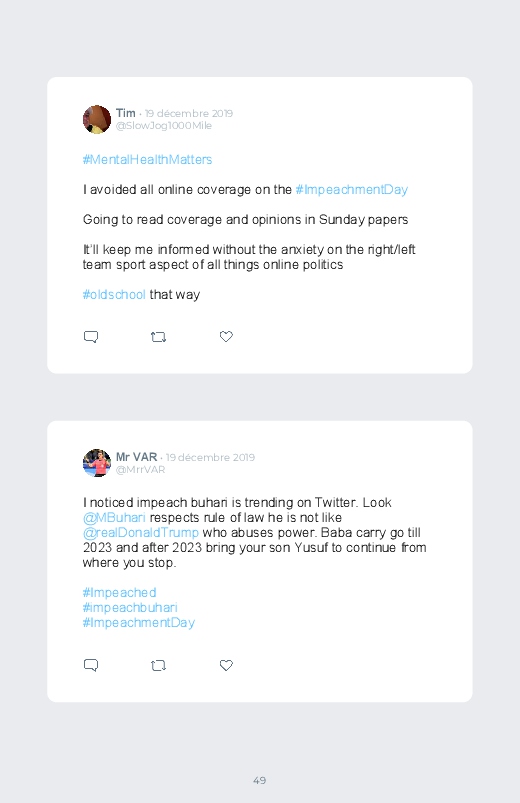
Task: Select the Tim display name
Action: [126, 113]
